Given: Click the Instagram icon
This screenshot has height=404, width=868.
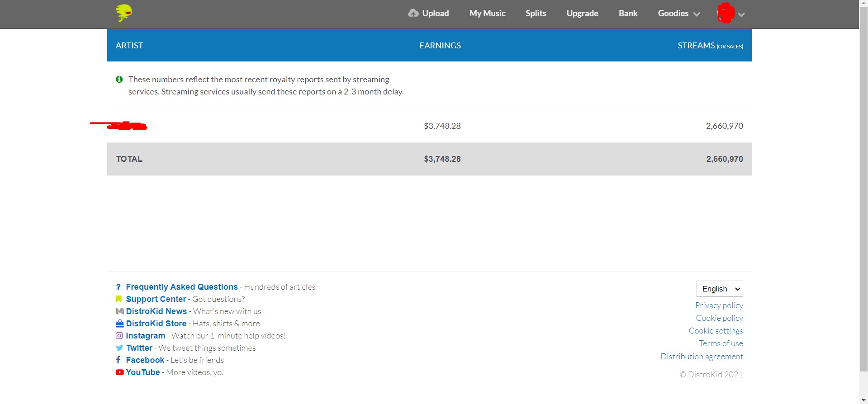Looking at the screenshot, I should [119, 336].
